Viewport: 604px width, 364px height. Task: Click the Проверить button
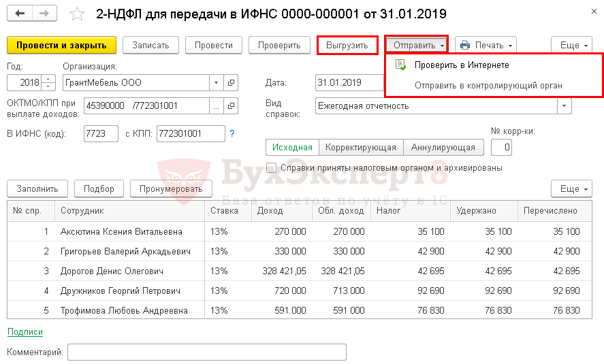(279, 46)
